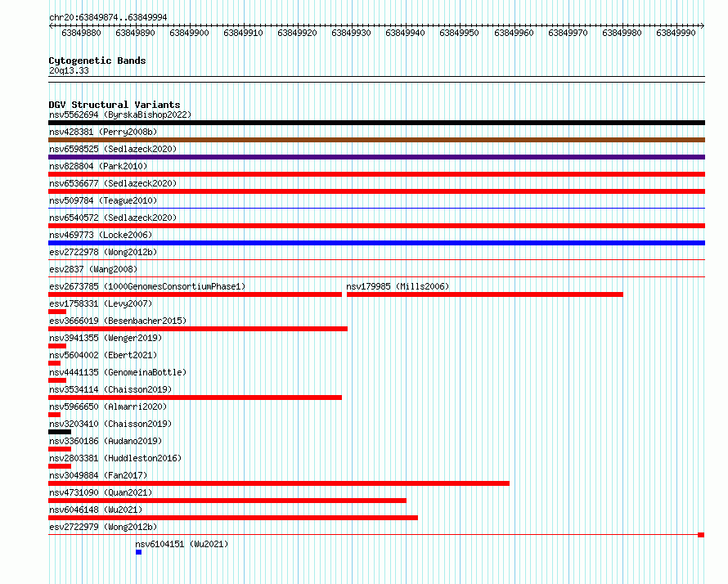728x584 pixels.
Task: Open nsv6598525 (Sedlazeck2020) variant label
Action: click(x=113, y=149)
